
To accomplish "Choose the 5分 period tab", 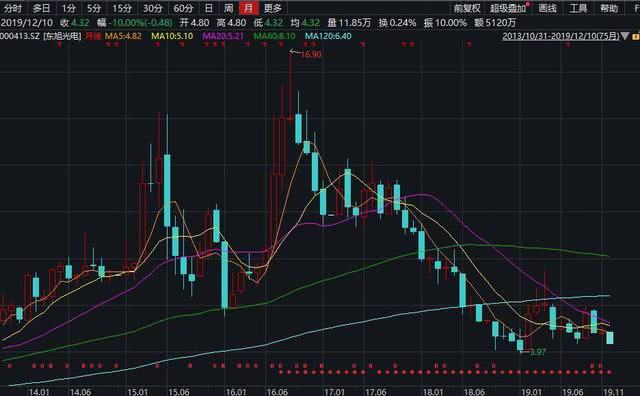I will (94, 8).
